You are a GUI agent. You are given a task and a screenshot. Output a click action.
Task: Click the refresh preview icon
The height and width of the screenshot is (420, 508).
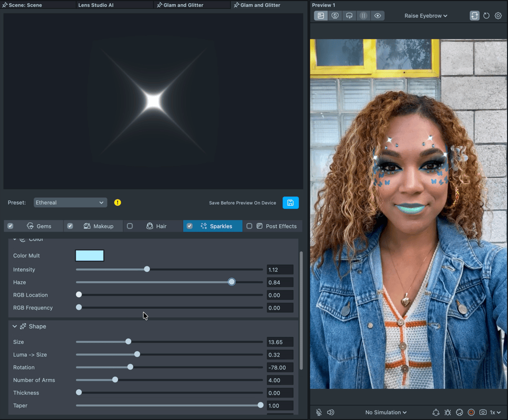click(486, 16)
